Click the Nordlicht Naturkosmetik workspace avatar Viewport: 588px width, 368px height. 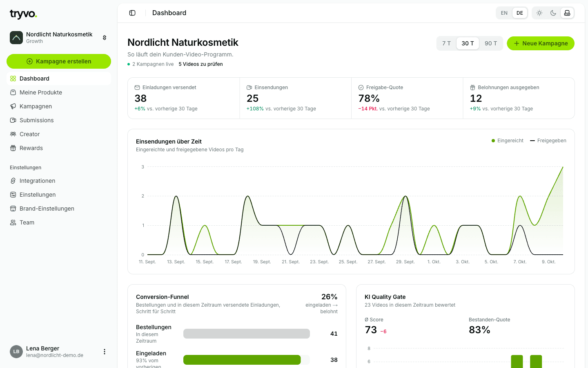16,38
